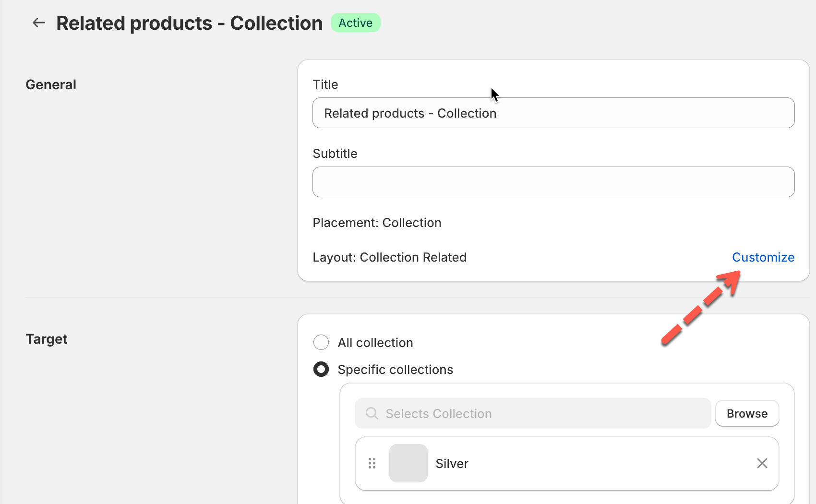
Task: Choose the Specific collections radio option
Action: point(321,370)
